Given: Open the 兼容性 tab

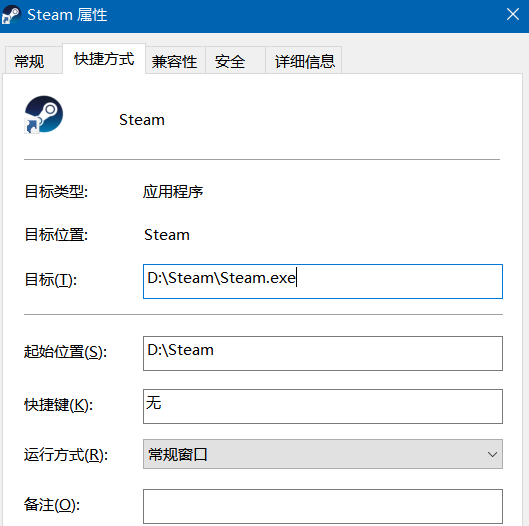Looking at the screenshot, I should tap(174, 61).
